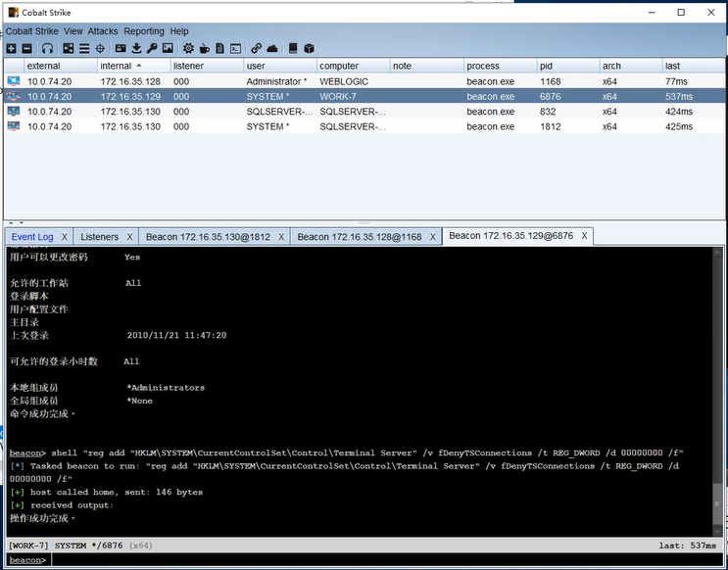Open the downloaded files icon
The width and height of the screenshot is (728, 570).
tap(136, 48)
